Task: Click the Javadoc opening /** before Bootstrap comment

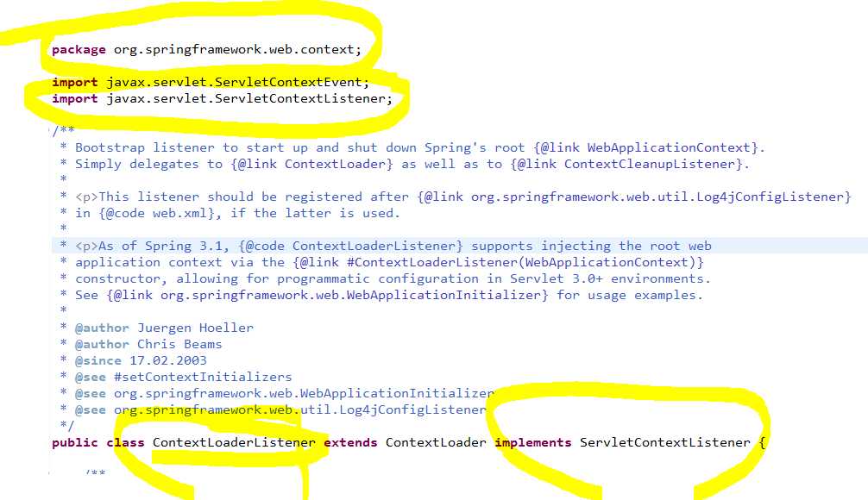Action: point(63,130)
